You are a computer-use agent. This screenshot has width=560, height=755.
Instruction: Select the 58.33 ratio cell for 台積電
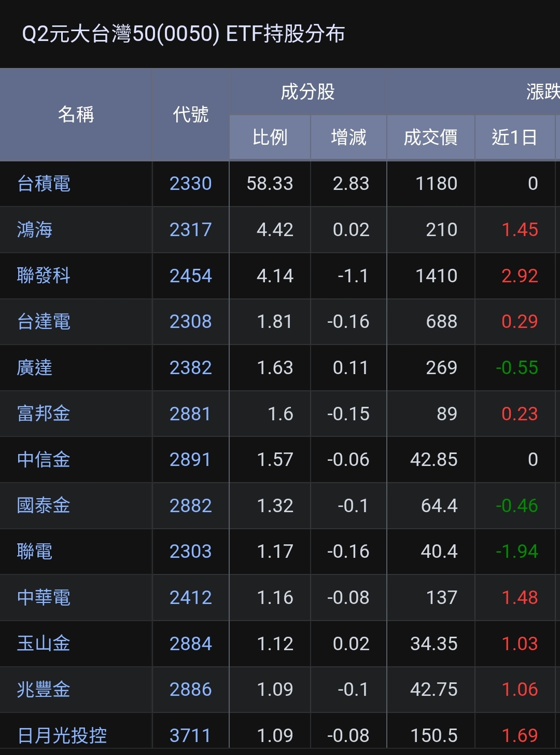[270, 184]
